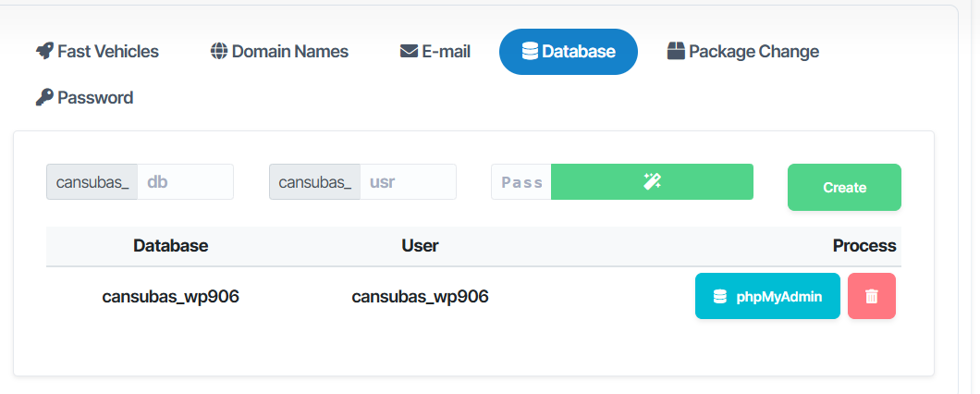
Task: Generate password with the magic wand icon
Action: pyautogui.click(x=652, y=182)
